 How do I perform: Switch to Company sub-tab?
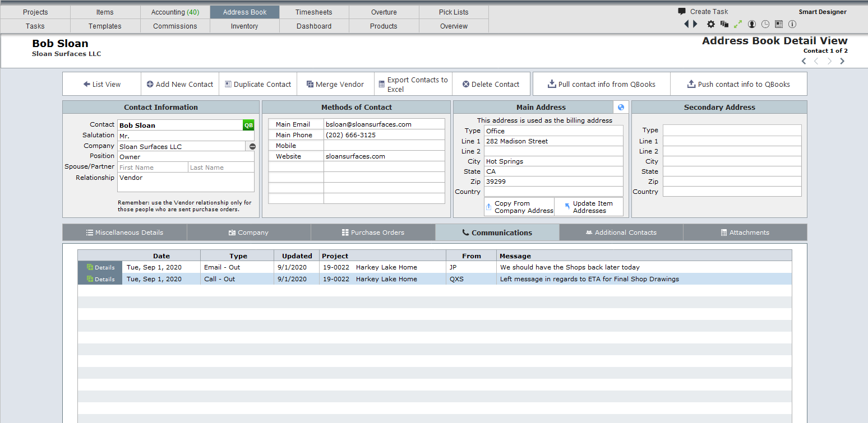(x=248, y=233)
